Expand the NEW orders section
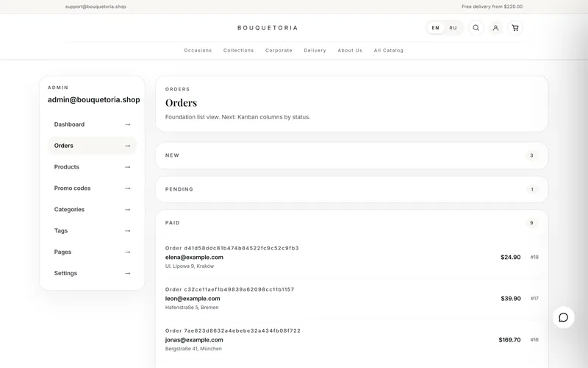 tap(352, 155)
